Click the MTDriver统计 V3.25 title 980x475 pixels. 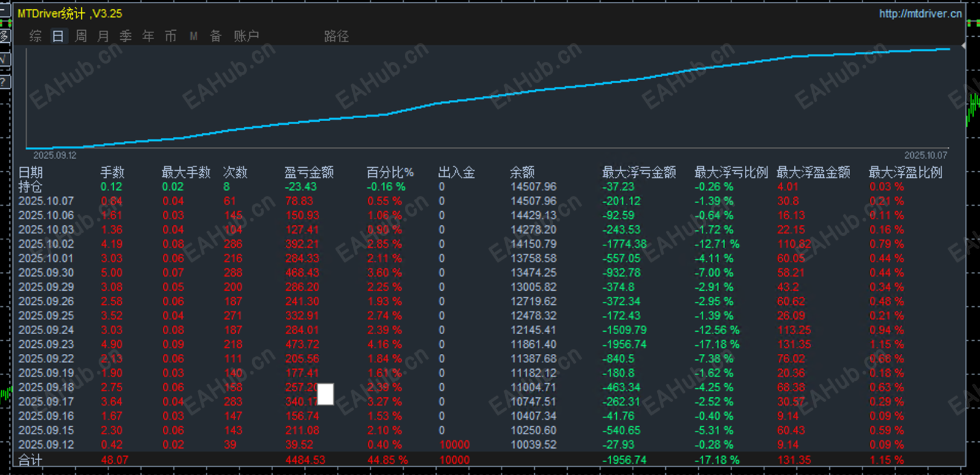[x=70, y=13]
